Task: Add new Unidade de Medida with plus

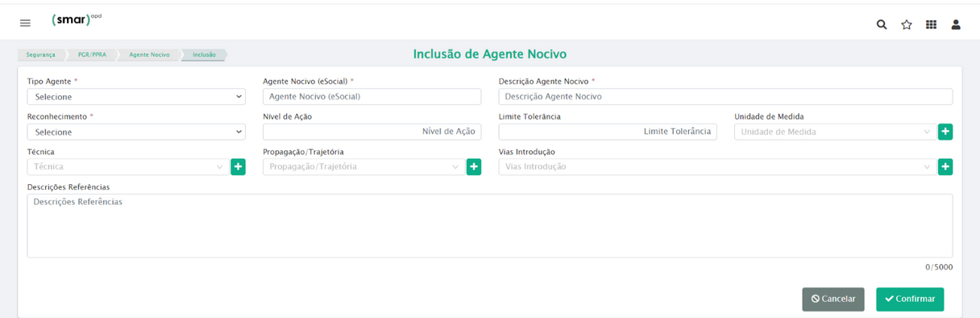Action: click(945, 132)
